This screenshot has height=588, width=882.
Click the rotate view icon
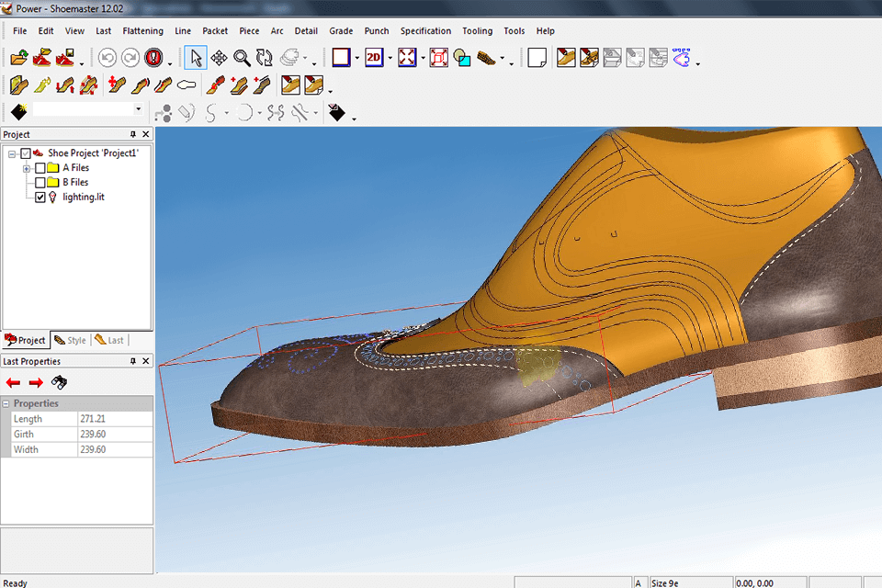click(x=265, y=58)
